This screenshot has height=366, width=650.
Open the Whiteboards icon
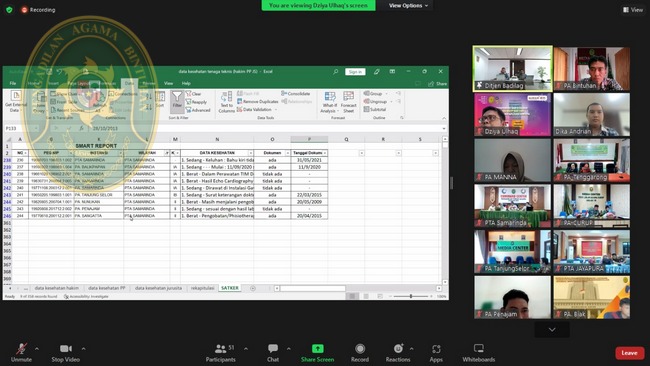479,349
